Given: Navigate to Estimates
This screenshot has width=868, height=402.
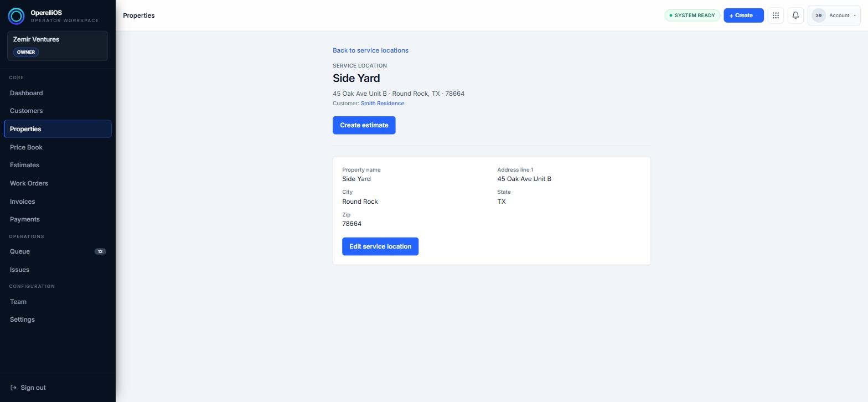Looking at the screenshot, I should click(x=58, y=165).
